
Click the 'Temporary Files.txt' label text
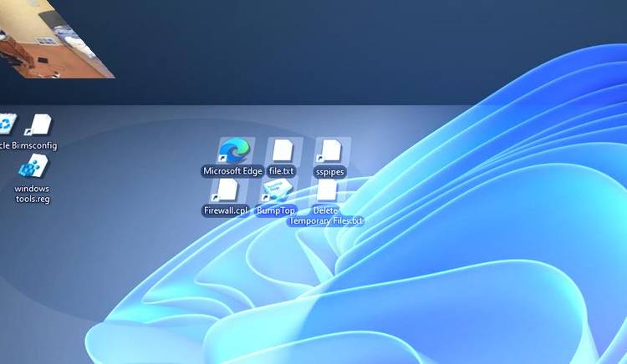point(325,221)
